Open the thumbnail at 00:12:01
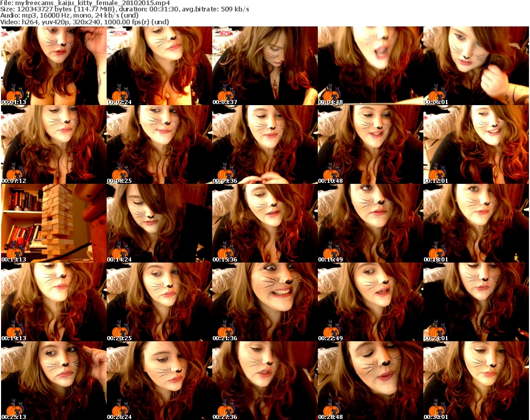The height and width of the screenshot is (420, 530). coord(476,144)
